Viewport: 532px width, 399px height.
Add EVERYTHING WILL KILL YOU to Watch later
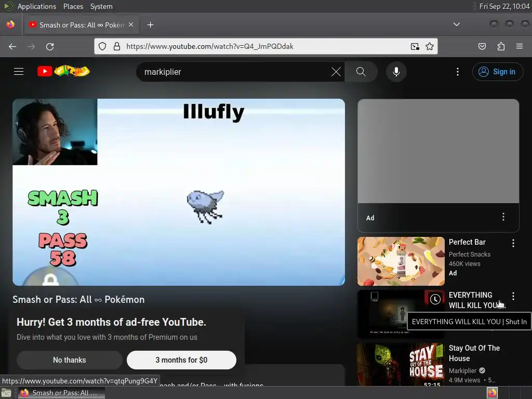point(435,299)
